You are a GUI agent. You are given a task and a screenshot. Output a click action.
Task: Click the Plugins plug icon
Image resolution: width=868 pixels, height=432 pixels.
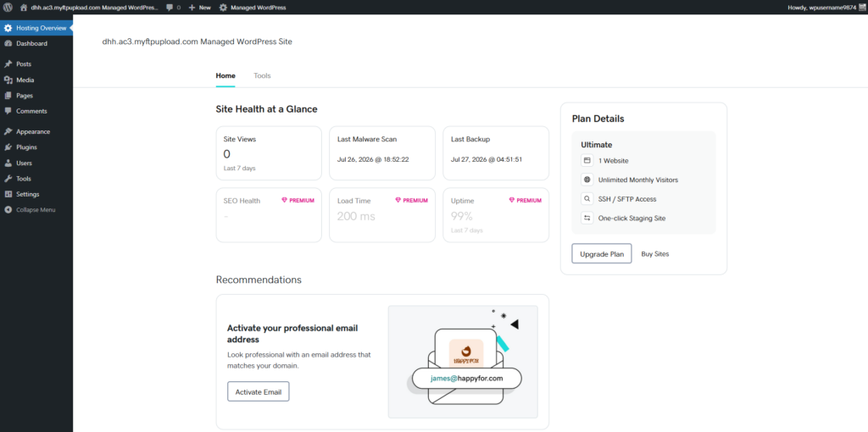(8, 147)
